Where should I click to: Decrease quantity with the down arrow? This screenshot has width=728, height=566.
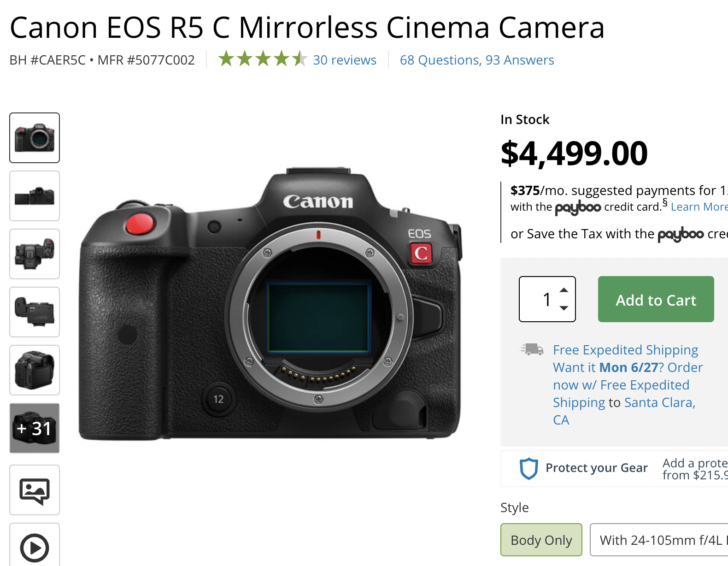click(564, 308)
